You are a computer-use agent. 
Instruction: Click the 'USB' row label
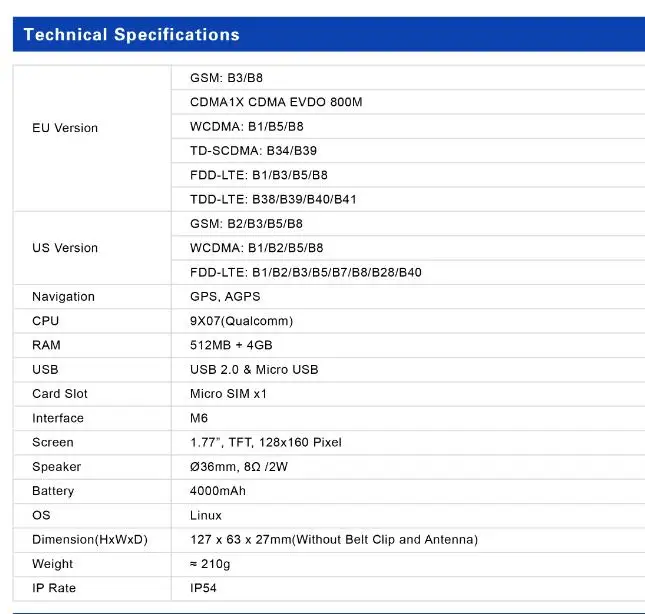45,369
